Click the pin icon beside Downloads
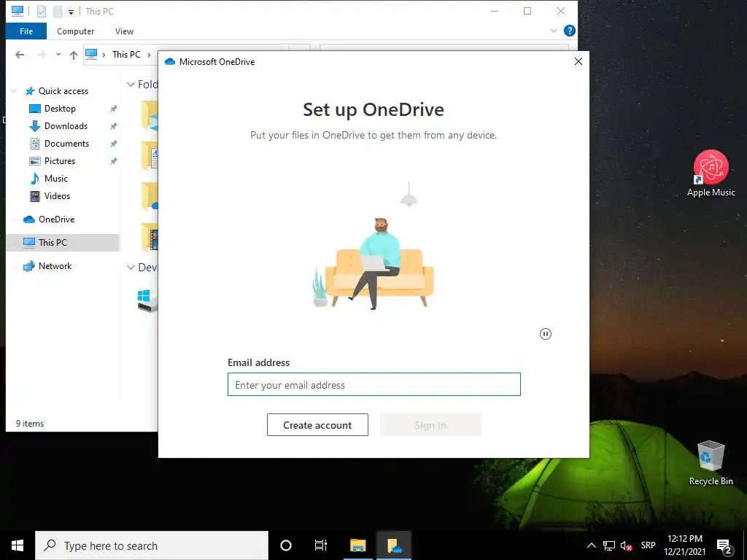The height and width of the screenshot is (560, 747). (x=113, y=126)
